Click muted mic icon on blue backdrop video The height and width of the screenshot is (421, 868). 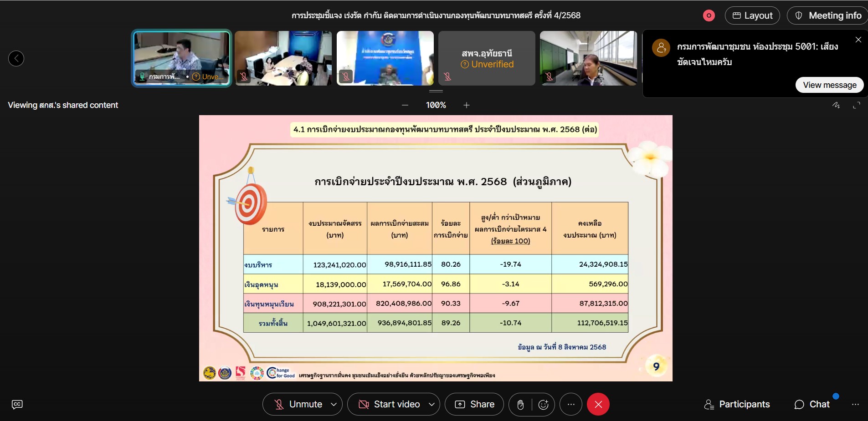pyautogui.click(x=346, y=76)
